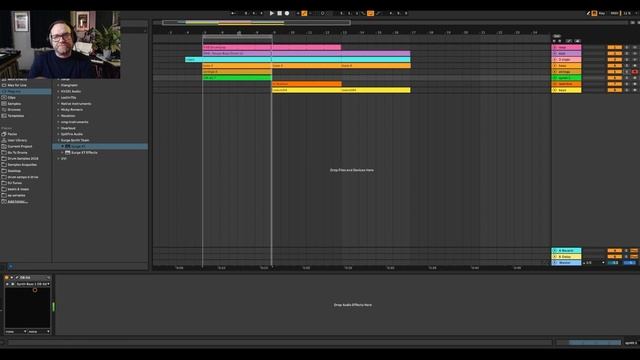Viewport: 640px width, 360px height.
Task: Select A Reverb return track
Action: click(x=567, y=251)
